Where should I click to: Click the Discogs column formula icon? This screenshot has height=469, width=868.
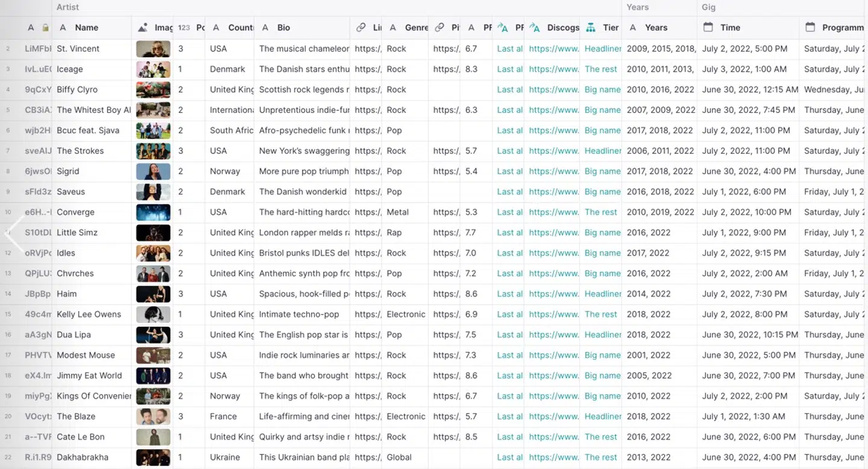point(534,28)
